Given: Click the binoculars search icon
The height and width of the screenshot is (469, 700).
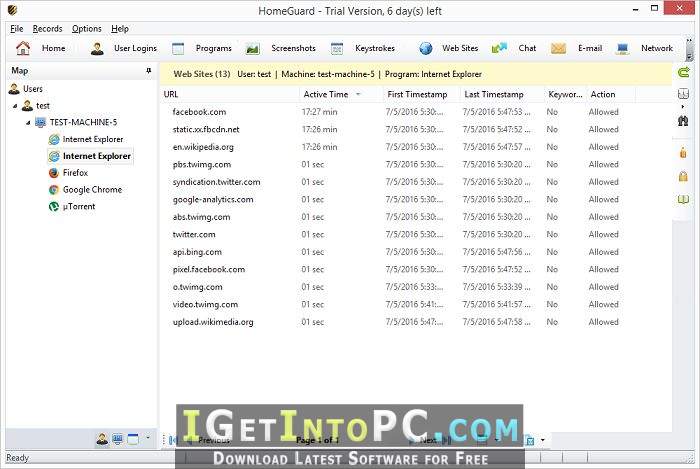Looking at the screenshot, I should pos(683,120).
